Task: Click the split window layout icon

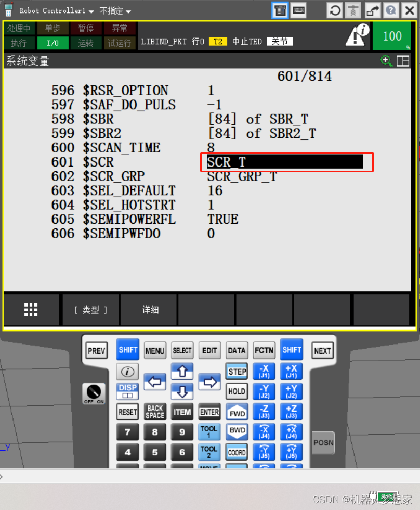Action: [x=403, y=61]
